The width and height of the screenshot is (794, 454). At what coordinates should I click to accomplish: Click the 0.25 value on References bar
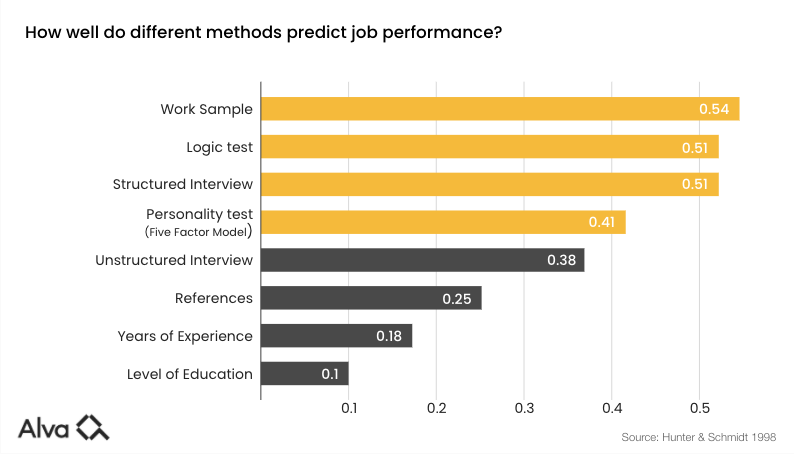(456, 298)
